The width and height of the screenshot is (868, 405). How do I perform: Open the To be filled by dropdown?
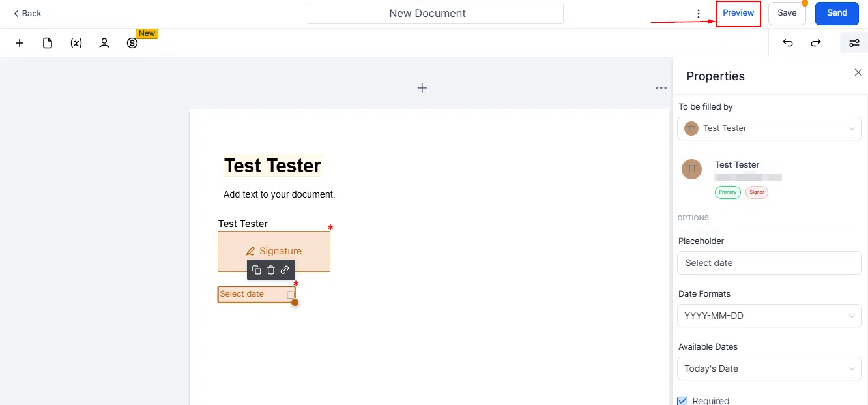(770, 128)
